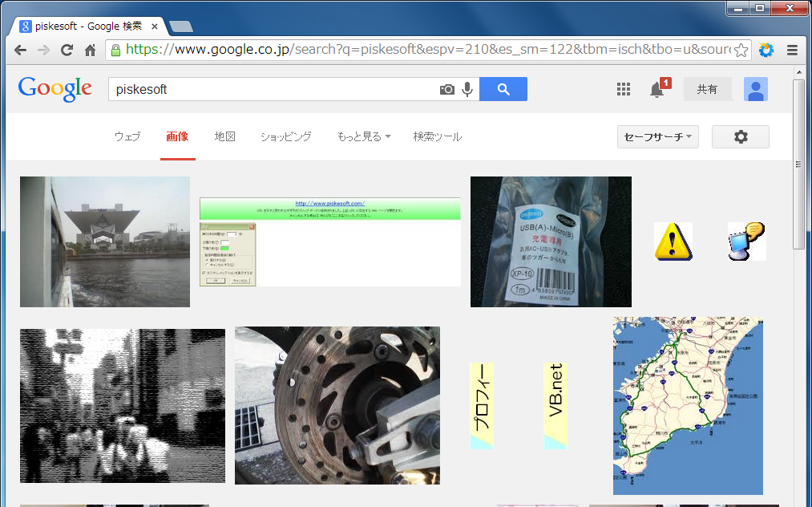Open search settings gear
The image size is (812, 507).
[741, 137]
